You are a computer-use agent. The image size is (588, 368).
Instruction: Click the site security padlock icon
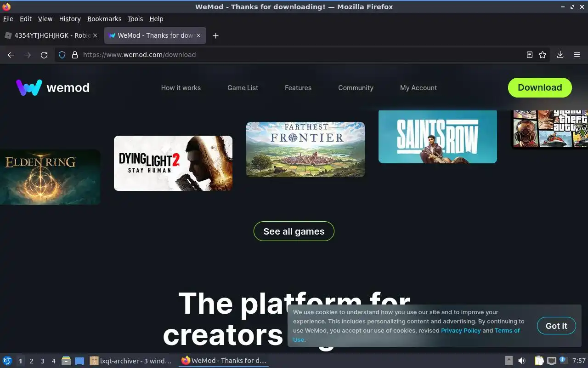75,55
